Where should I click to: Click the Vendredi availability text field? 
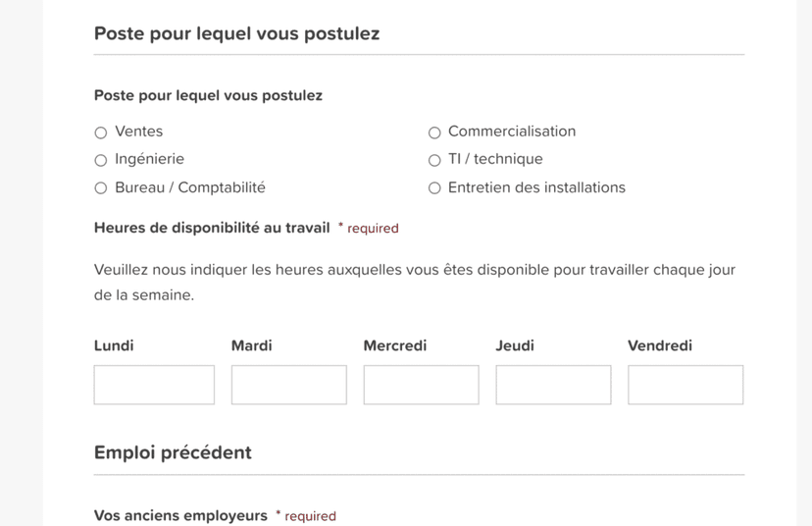(685, 386)
